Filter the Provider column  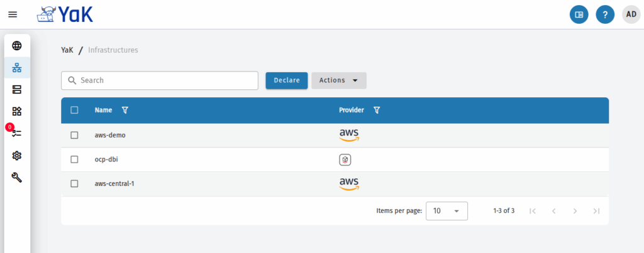coord(377,110)
